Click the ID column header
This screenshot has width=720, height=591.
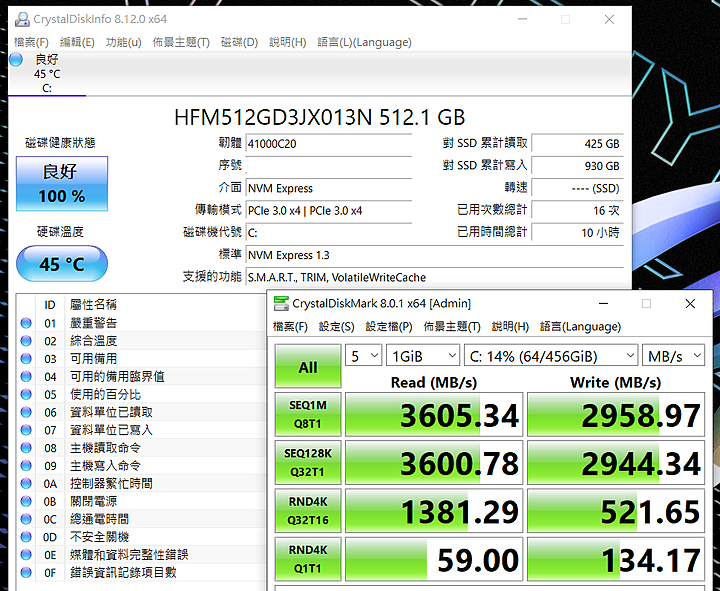tap(50, 305)
